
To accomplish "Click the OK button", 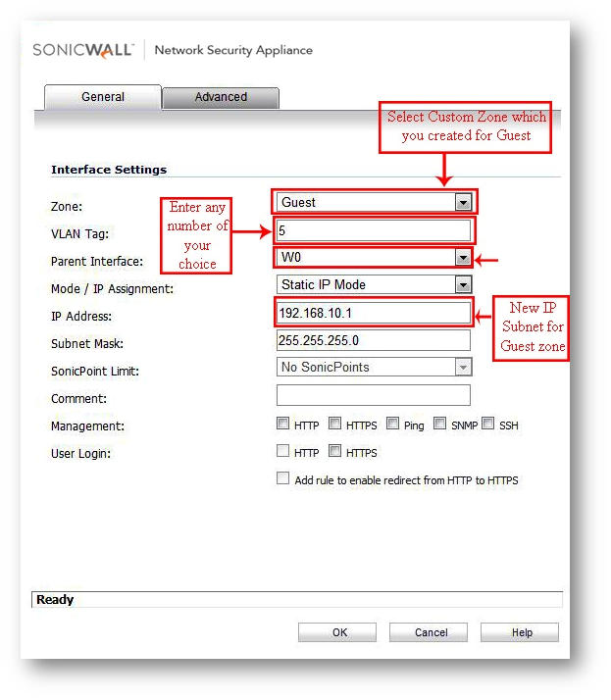I will pos(337,632).
